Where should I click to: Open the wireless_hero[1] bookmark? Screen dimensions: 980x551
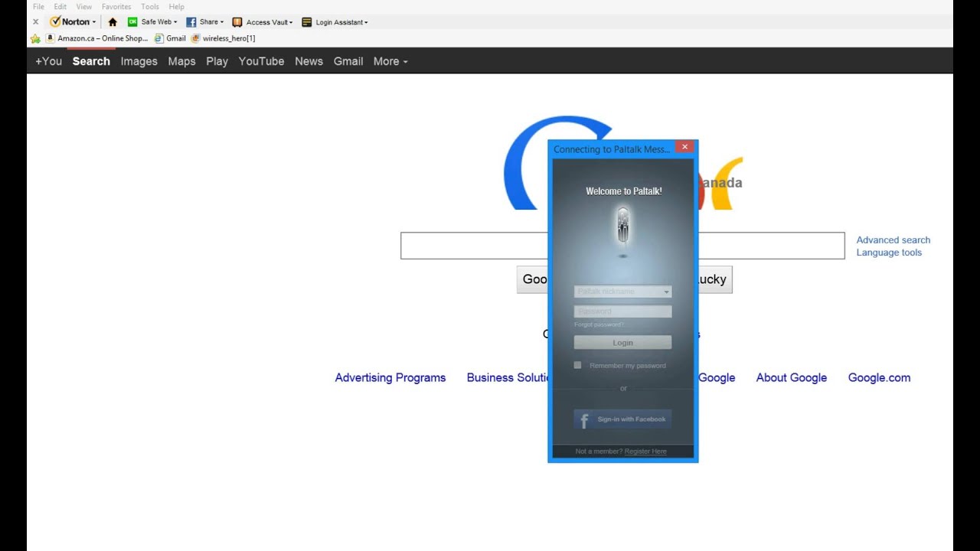click(x=223, y=38)
